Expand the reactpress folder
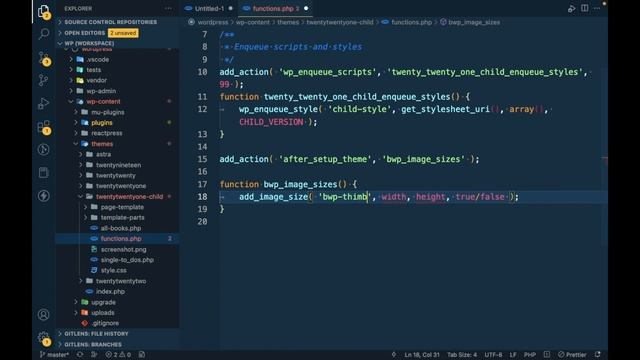Image resolution: width=640 pixels, height=360 pixels. (x=107, y=133)
